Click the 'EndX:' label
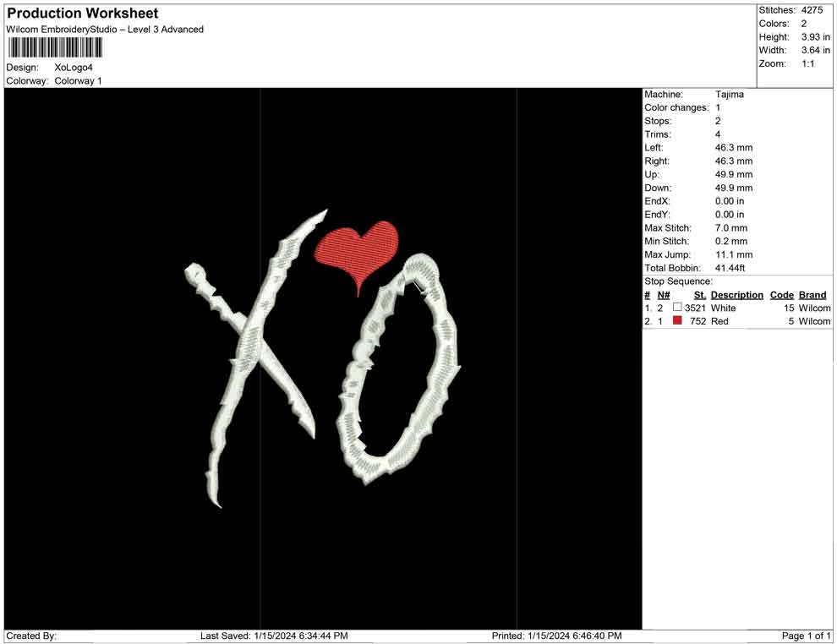The height and width of the screenshot is (644, 837). pos(657,201)
